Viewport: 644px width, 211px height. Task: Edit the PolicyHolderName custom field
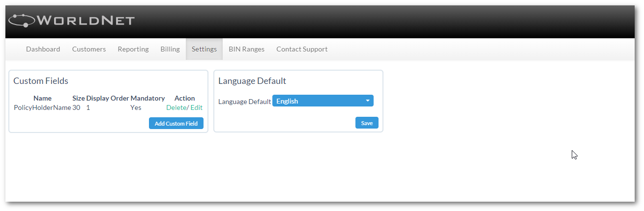[x=196, y=107]
